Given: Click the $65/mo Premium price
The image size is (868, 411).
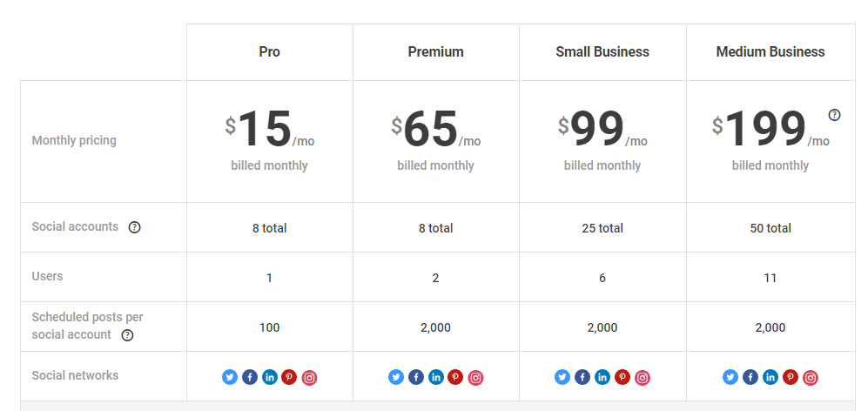Looking at the screenshot, I should pos(435,129).
